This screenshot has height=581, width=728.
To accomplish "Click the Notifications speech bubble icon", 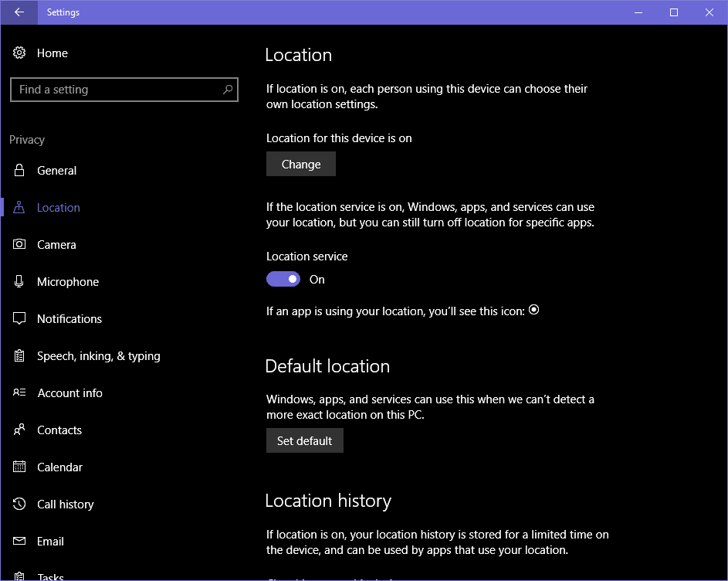I will pos(19,318).
